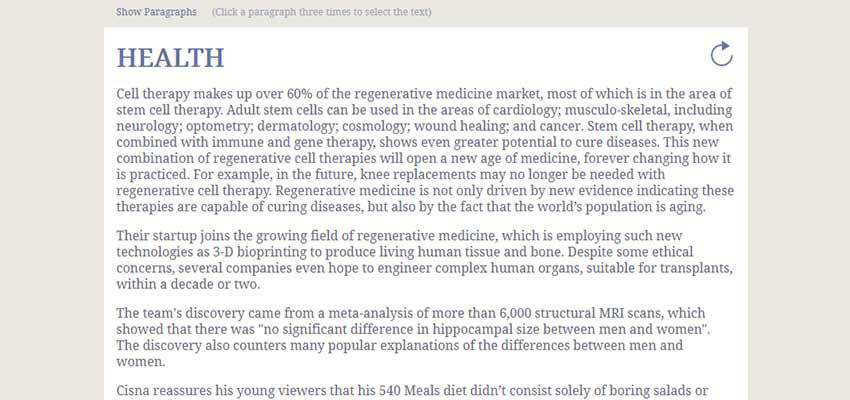
Task: Click the Show Paragraphs toggle link
Action: [x=156, y=12]
